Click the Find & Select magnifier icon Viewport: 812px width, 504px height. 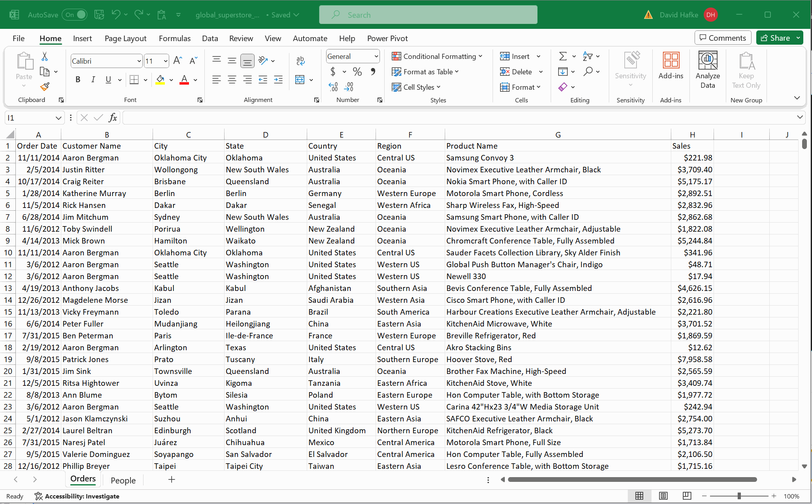pyautogui.click(x=588, y=71)
